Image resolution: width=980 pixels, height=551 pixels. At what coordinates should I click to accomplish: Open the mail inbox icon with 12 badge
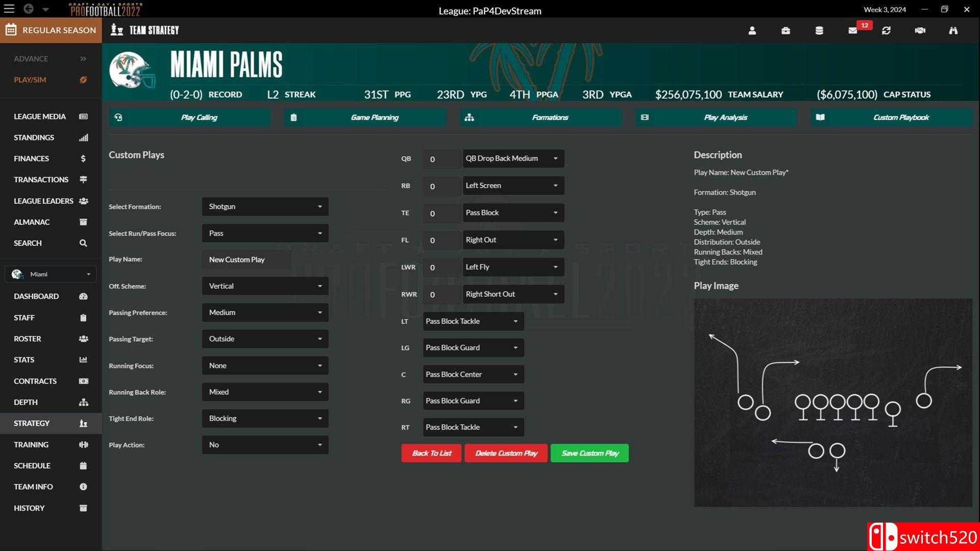(x=853, y=31)
